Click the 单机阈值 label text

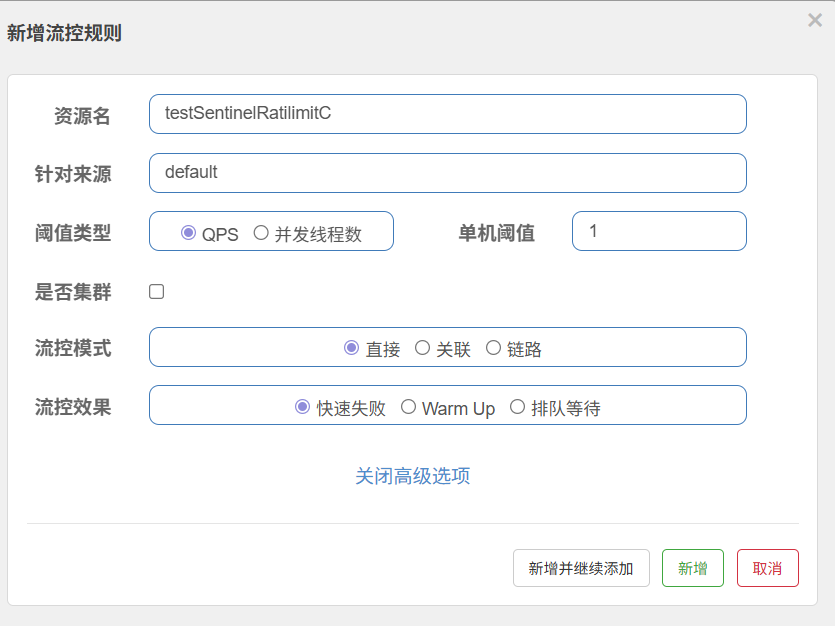(x=496, y=233)
